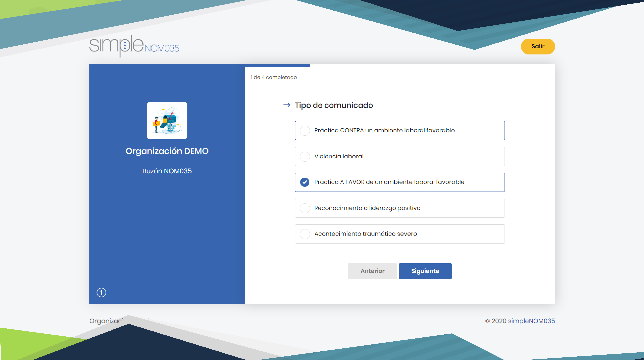Click the 'Organización DEMO' title
The width and height of the screenshot is (644, 360).
click(167, 151)
